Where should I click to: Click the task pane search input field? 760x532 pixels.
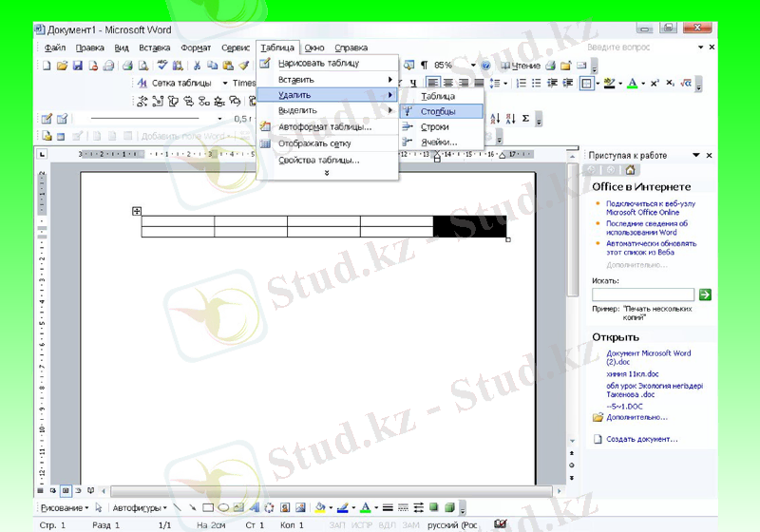coord(643,295)
